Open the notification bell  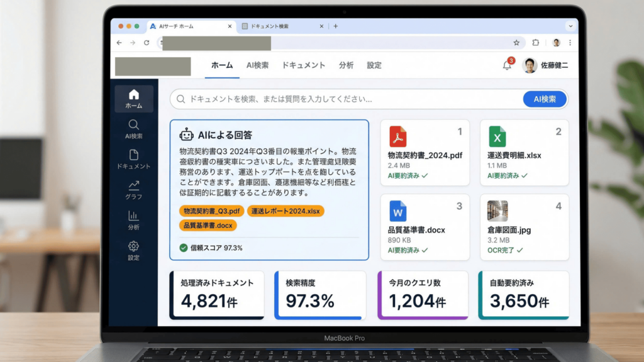click(508, 65)
